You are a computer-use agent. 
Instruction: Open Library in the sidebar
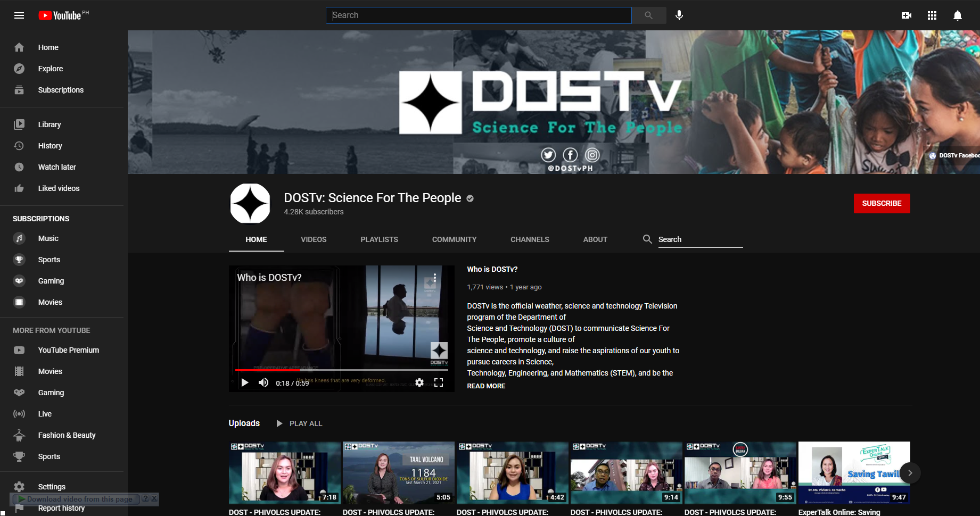(64, 124)
